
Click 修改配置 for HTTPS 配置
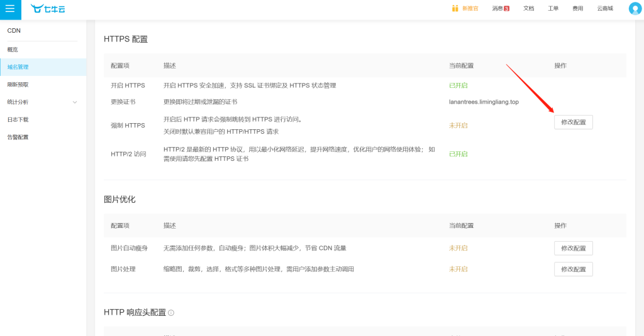pyautogui.click(x=574, y=122)
